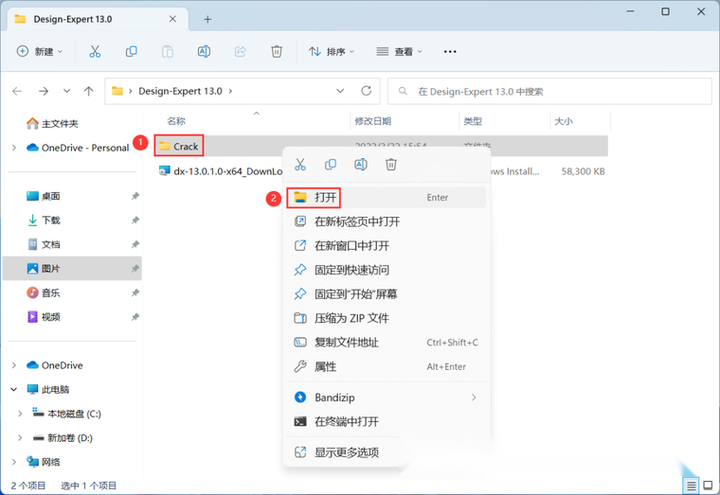Click the search box for Design-Expert 13.0
Viewport: 720px width, 495px height.
click(550, 91)
